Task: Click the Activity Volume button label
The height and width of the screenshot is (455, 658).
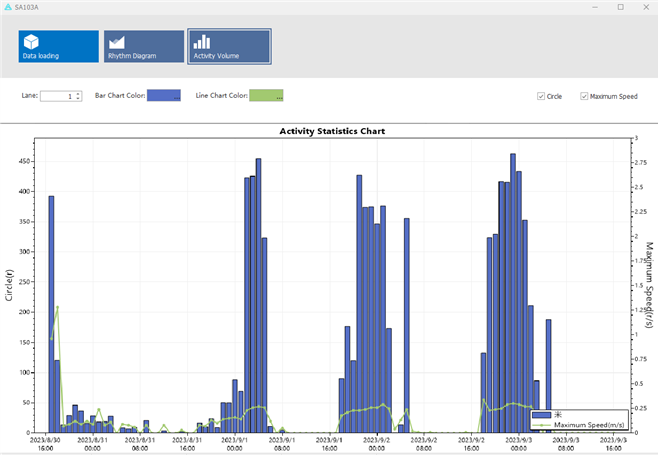Action: tap(215, 56)
